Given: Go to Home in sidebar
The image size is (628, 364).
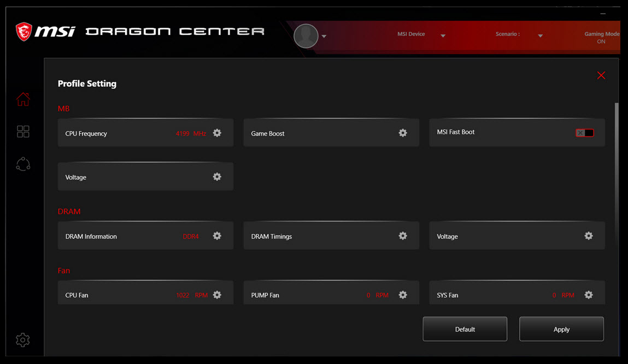Looking at the screenshot, I should click(x=24, y=99).
